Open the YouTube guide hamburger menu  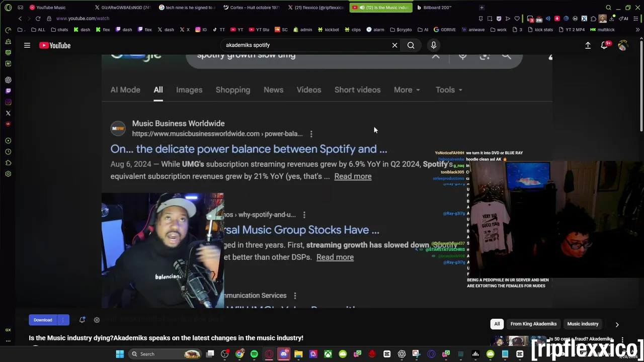(27, 45)
